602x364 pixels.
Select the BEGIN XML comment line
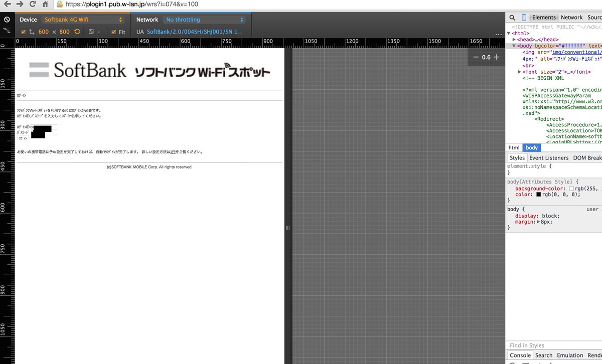(543, 79)
